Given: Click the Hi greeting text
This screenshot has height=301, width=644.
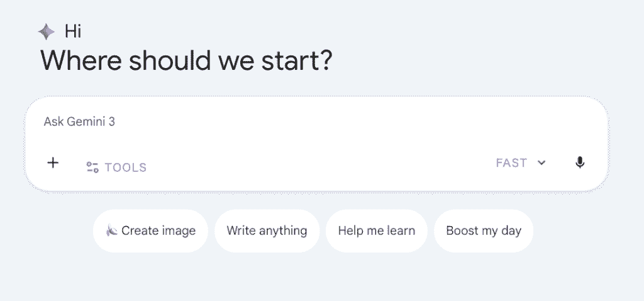Looking at the screenshot, I should pos(73,31).
